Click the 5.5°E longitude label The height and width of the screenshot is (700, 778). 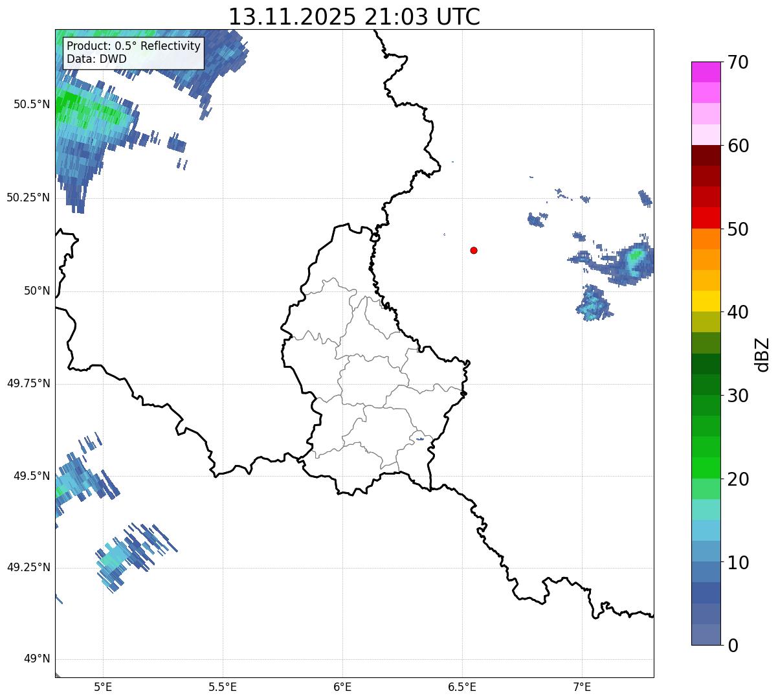pos(223,686)
